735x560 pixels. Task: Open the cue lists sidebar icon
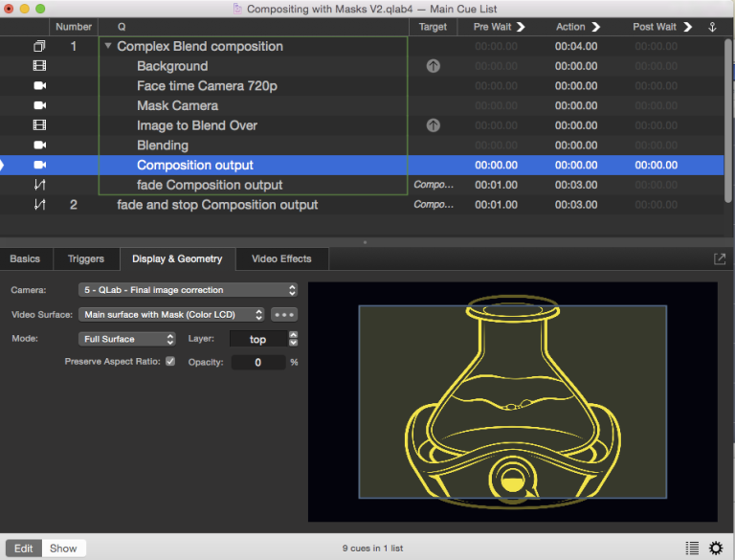pyautogui.click(x=692, y=548)
